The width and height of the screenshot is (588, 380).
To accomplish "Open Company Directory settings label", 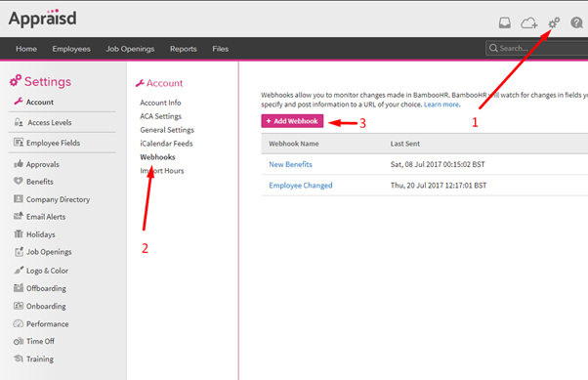I will 59,199.
